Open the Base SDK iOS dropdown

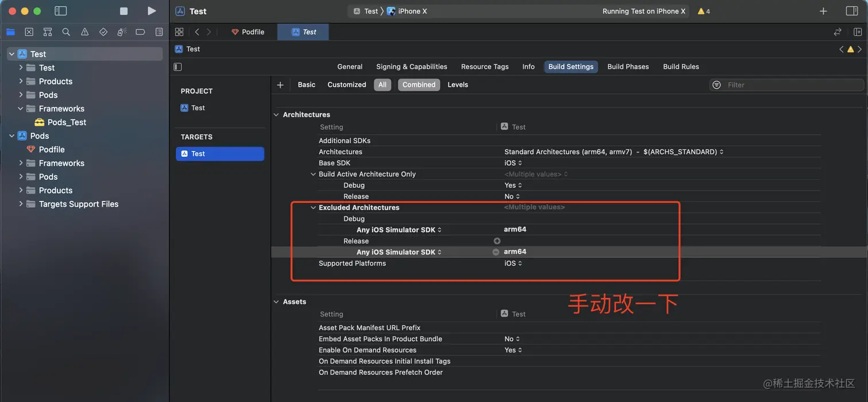(x=513, y=163)
